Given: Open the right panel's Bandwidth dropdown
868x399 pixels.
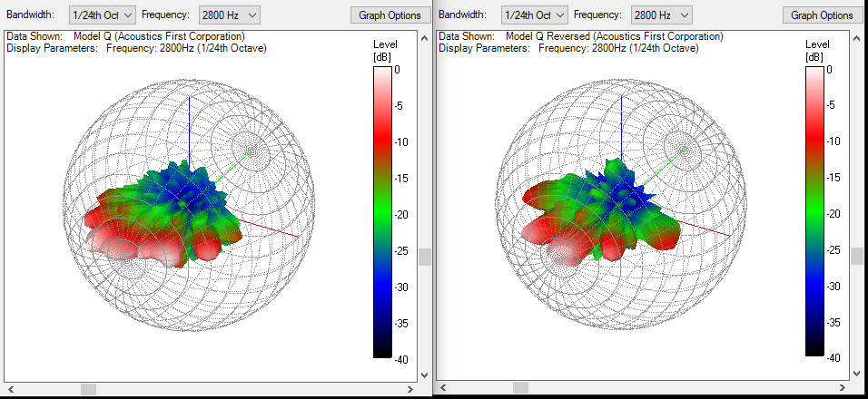Looking at the screenshot, I should pos(535,15).
